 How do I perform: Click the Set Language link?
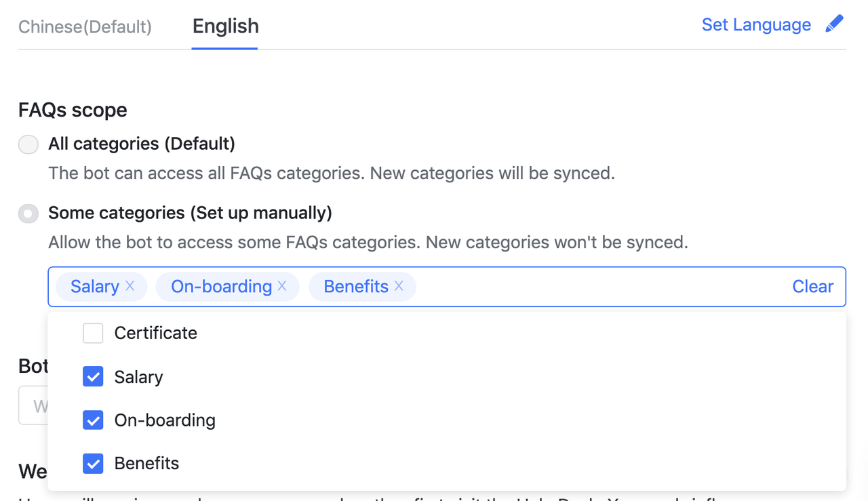756,25
